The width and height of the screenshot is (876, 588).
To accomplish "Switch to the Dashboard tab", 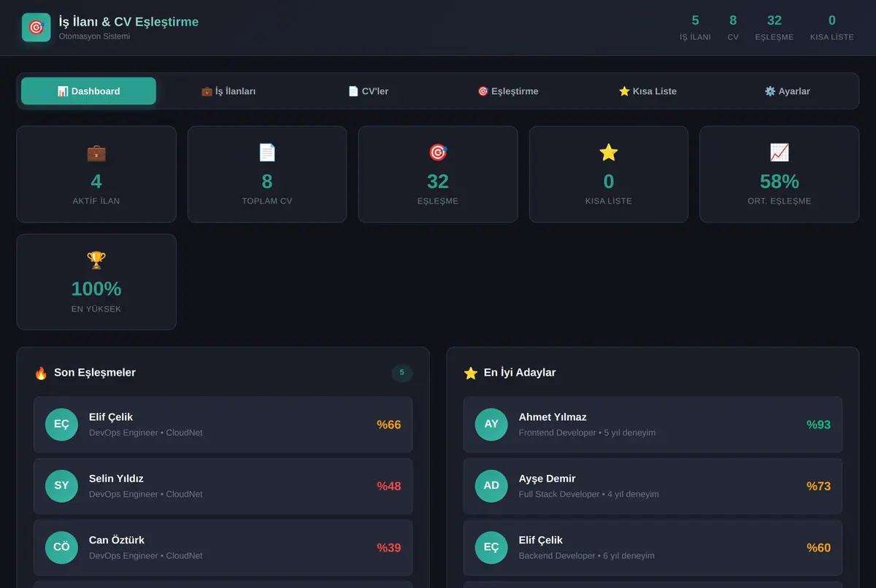I will (x=88, y=91).
